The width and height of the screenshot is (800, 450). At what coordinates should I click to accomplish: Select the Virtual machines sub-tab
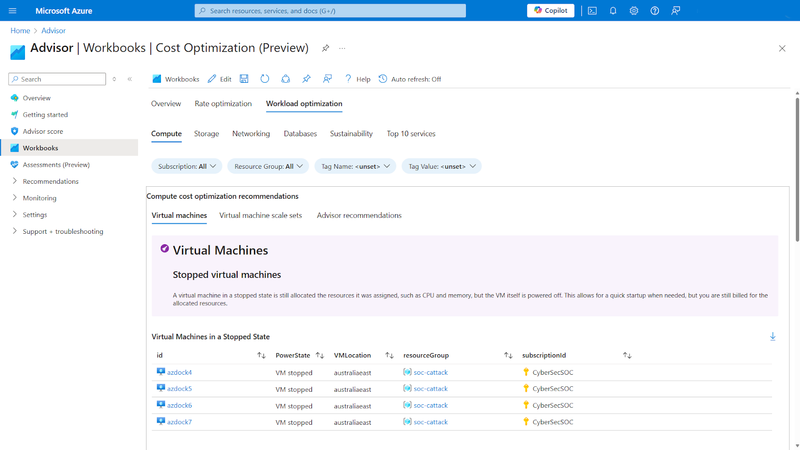click(x=179, y=215)
